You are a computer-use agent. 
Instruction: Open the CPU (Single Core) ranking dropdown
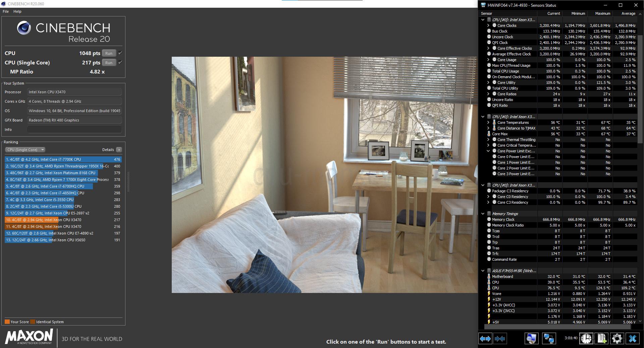click(25, 150)
